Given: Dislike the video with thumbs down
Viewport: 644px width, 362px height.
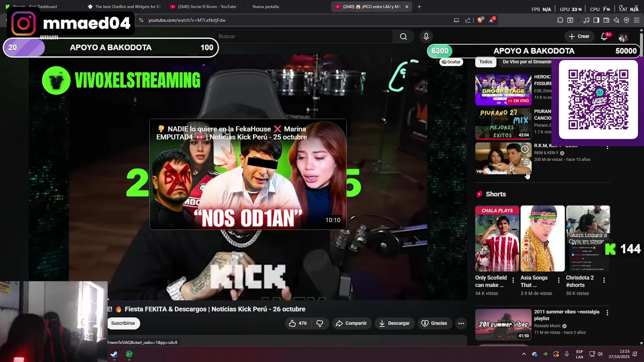Looking at the screenshot, I should coord(319,323).
